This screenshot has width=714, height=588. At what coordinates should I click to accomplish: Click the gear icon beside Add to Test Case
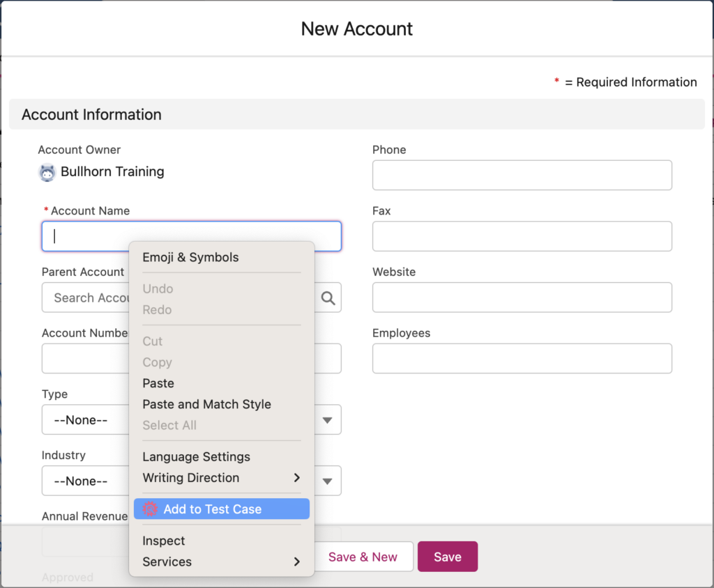click(149, 509)
